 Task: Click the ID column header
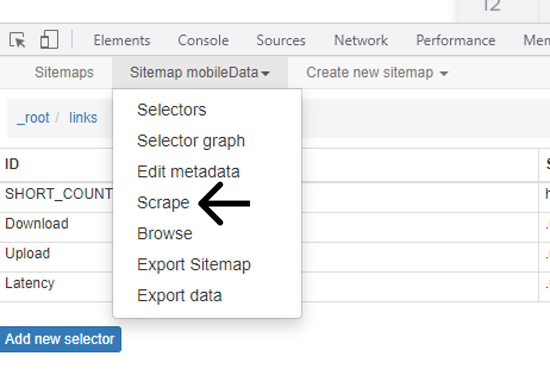[x=12, y=164]
